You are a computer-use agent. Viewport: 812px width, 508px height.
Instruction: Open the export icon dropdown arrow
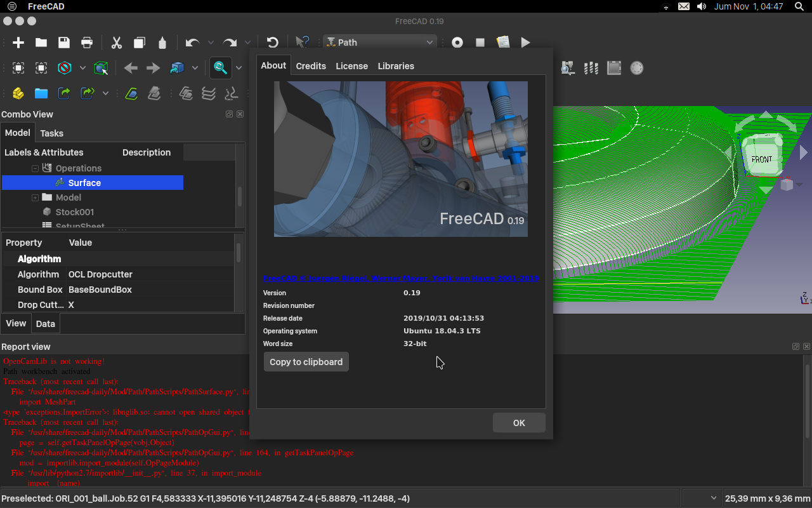tap(105, 93)
